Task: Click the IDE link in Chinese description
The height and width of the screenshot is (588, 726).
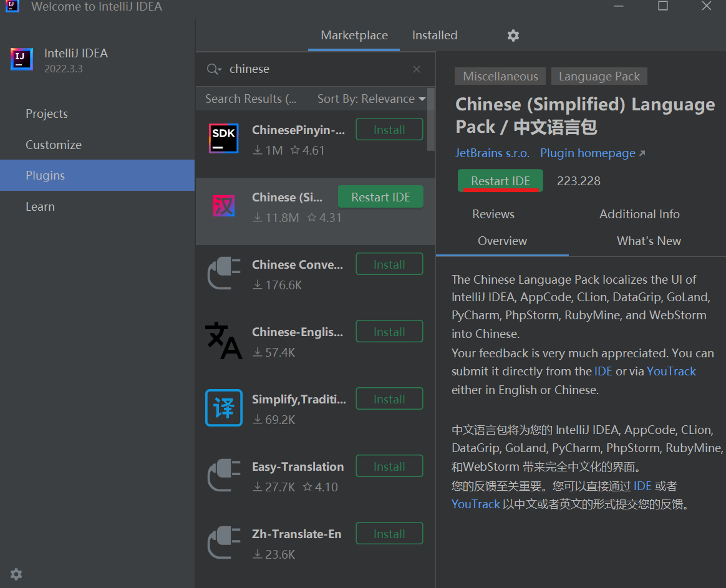Action: point(642,486)
